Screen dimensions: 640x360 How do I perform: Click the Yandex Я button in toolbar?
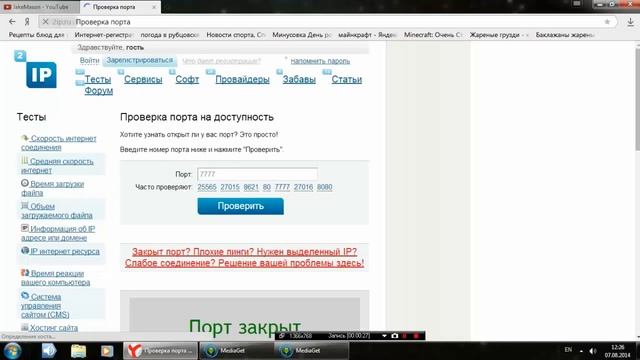[27, 22]
